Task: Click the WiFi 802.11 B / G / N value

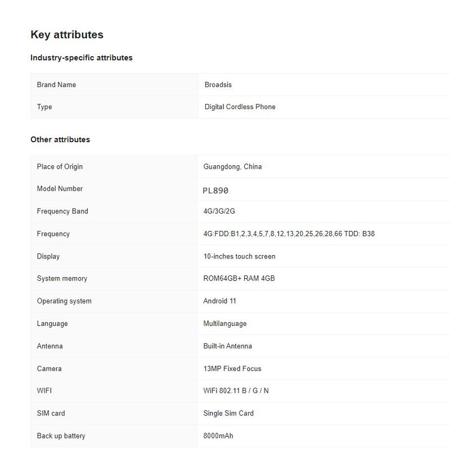Action: coord(236,391)
